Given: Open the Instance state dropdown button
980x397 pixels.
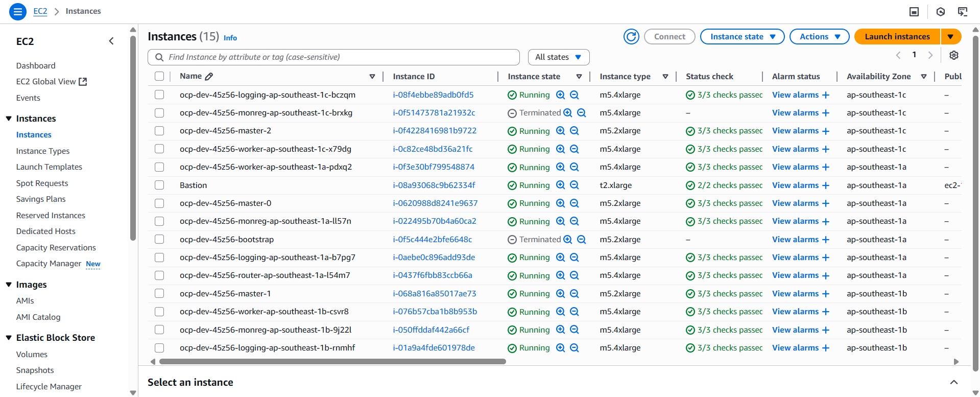Looking at the screenshot, I should tap(742, 37).
